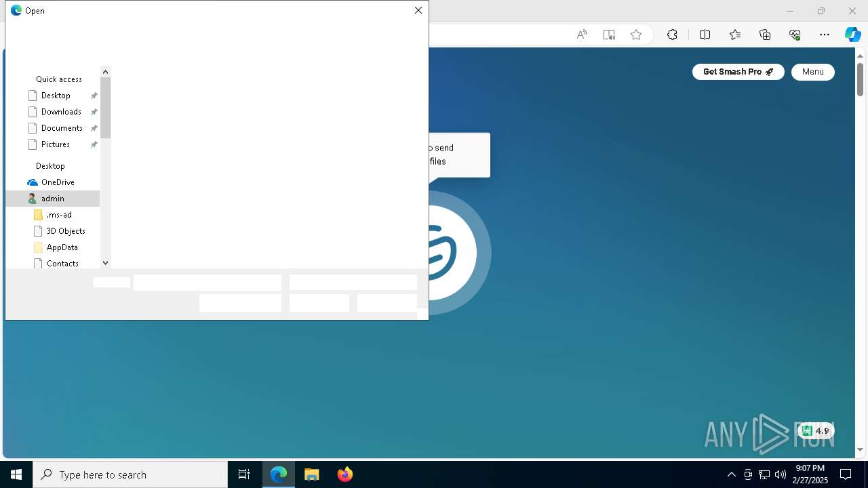Open the AppData folder
This screenshot has height=488, width=868.
(x=62, y=247)
